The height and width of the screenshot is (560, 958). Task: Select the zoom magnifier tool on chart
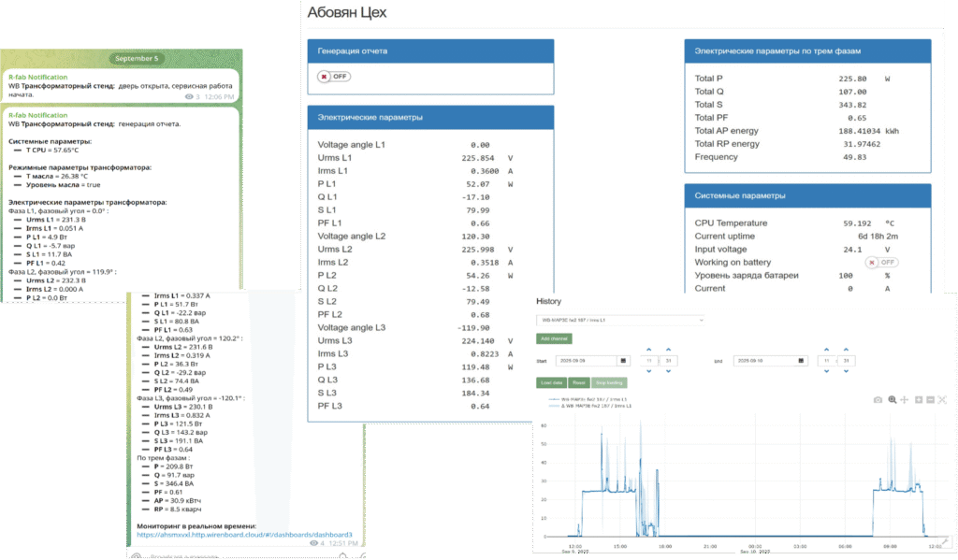point(892,399)
